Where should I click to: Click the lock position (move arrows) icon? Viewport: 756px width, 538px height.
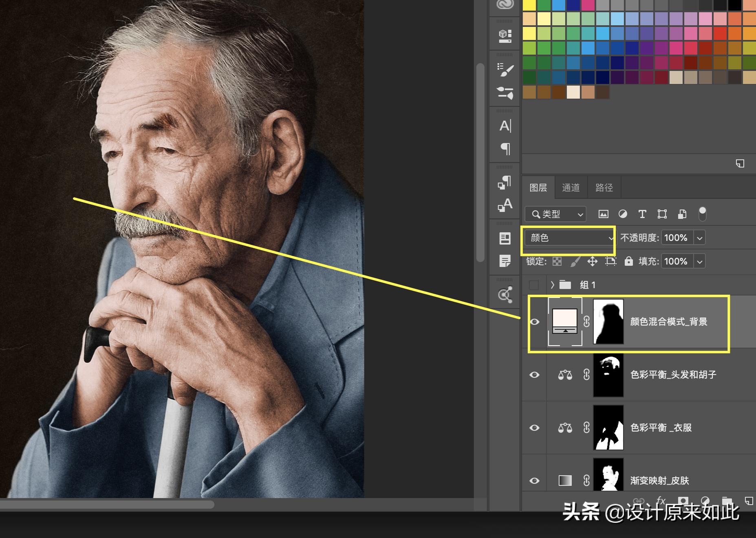(592, 261)
